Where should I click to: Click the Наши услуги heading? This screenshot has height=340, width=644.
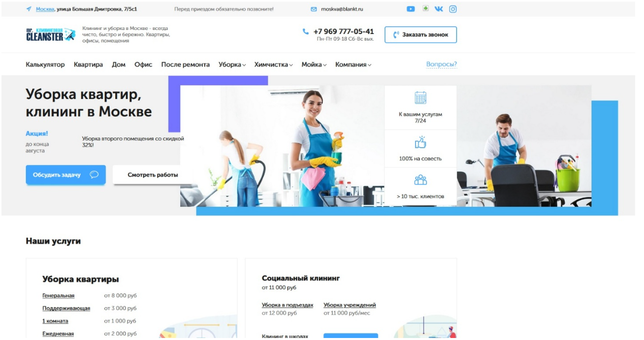point(53,241)
